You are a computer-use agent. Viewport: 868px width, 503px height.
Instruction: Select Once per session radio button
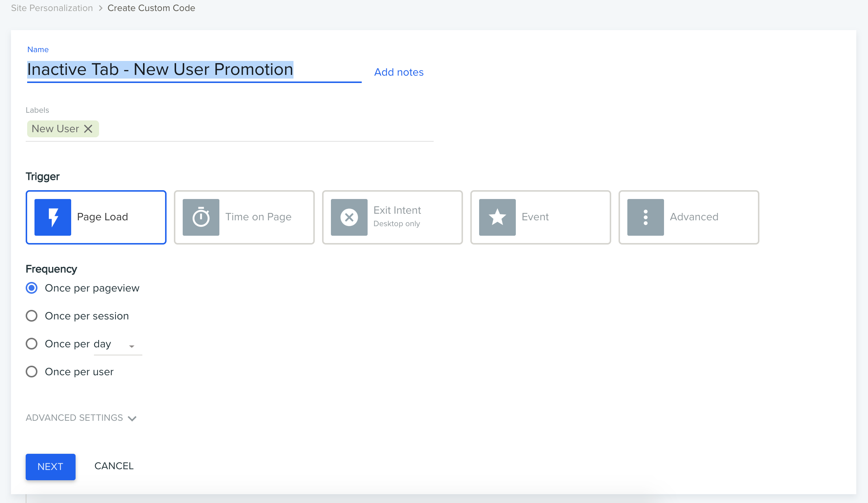(x=32, y=316)
